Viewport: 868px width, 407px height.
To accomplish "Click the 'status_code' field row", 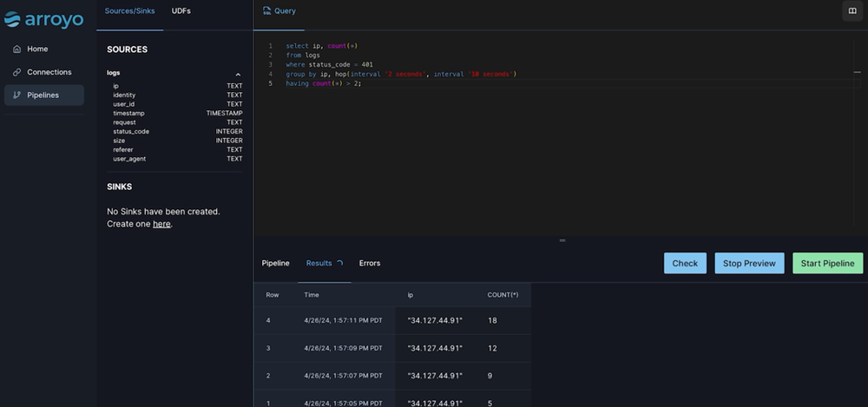I will pos(178,131).
